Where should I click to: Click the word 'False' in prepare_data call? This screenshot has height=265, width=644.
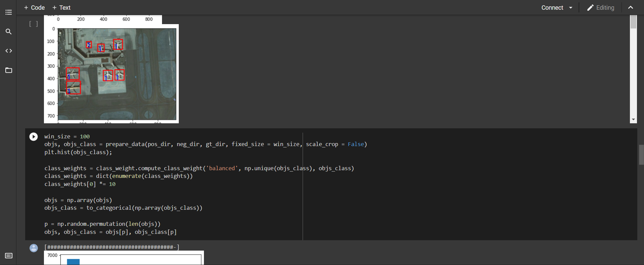(x=356, y=144)
